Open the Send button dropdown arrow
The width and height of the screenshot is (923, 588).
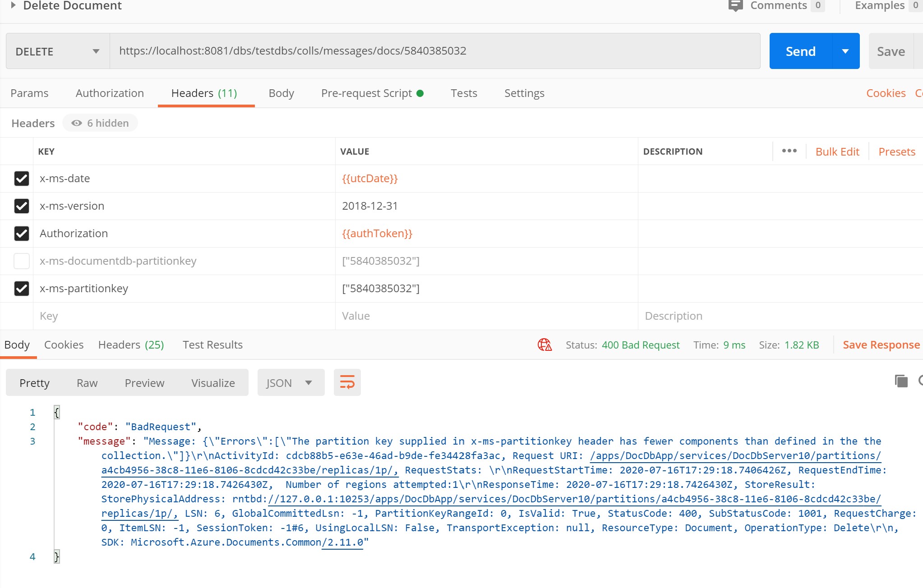click(x=845, y=51)
